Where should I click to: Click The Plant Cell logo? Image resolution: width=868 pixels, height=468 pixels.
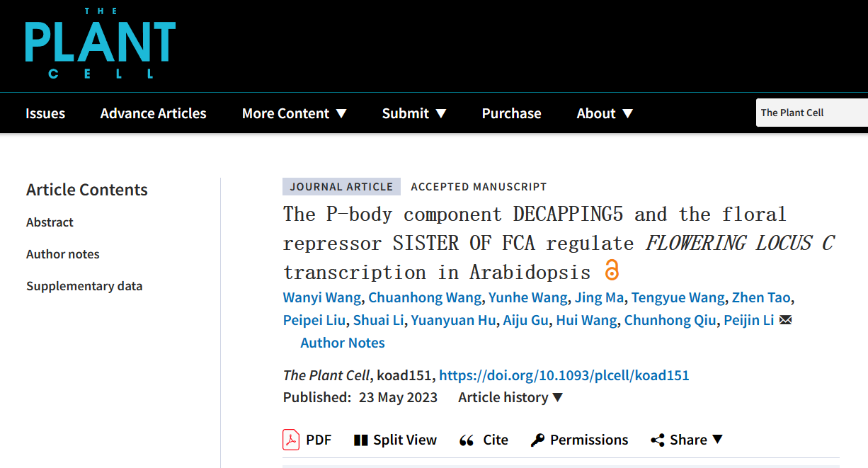[100, 42]
